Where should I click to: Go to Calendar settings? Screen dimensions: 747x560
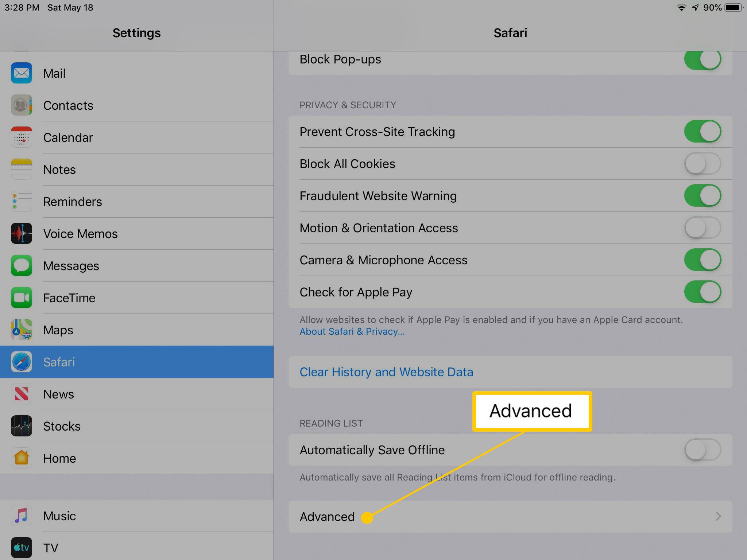(x=137, y=137)
